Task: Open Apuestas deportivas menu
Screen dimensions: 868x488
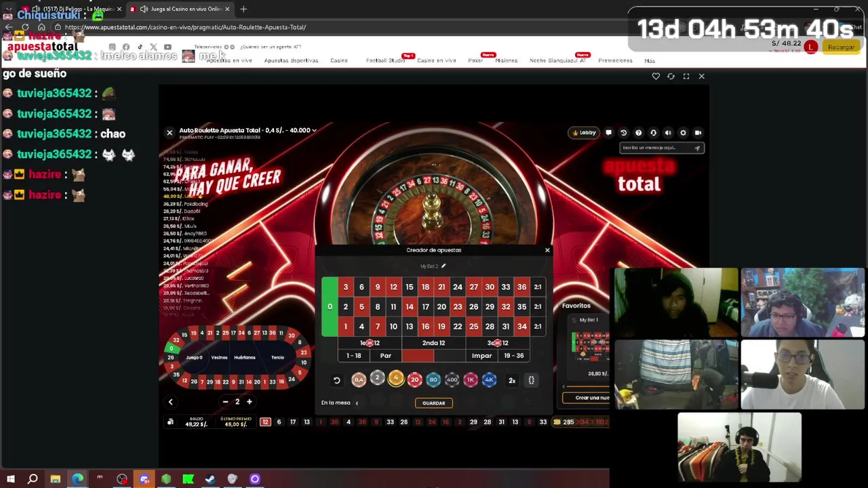Action: point(291,60)
